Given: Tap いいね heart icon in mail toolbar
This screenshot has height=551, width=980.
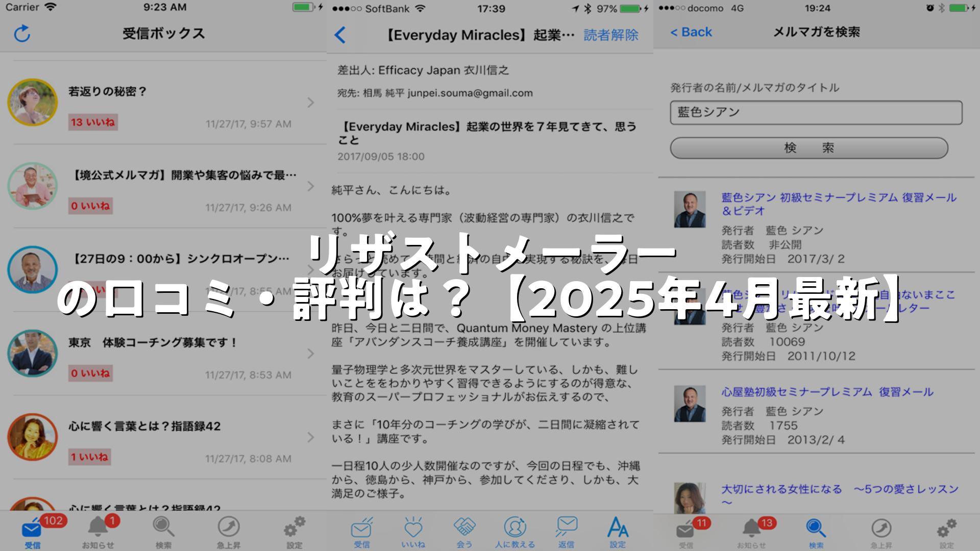Looking at the screenshot, I should point(413,532).
